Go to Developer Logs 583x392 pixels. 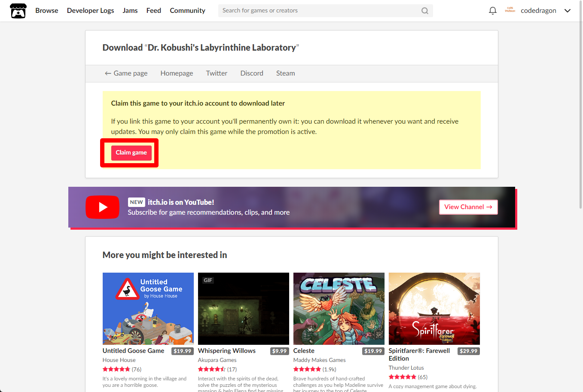tap(91, 11)
